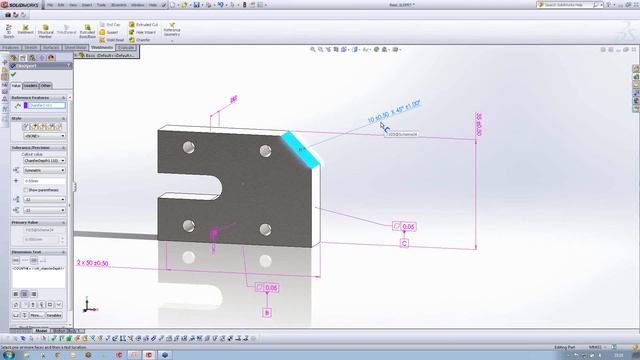
Task: Click the Variables button
Action: coord(54,316)
